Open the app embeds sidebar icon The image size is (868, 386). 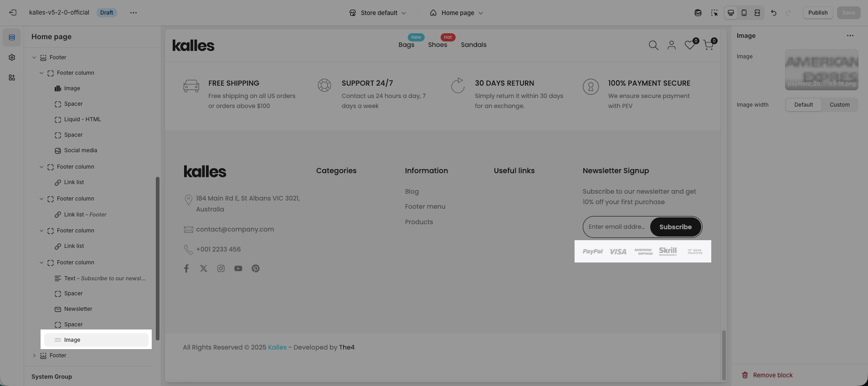[x=12, y=77]
